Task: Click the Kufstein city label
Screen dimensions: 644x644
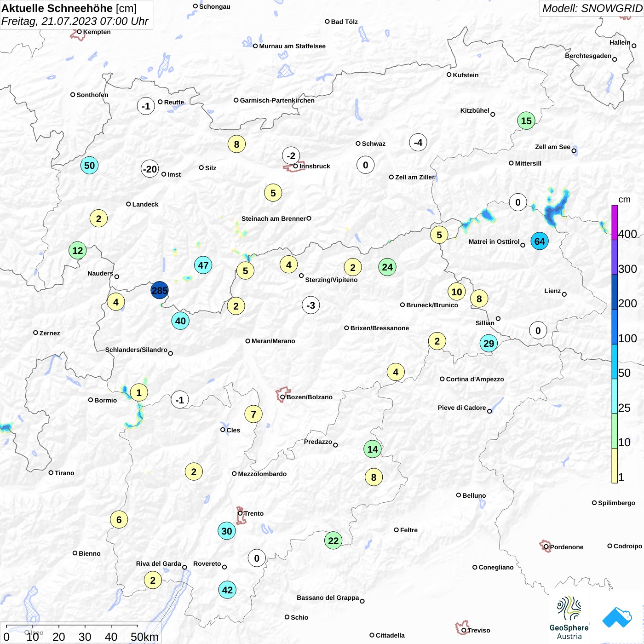Action: point(466,75)
